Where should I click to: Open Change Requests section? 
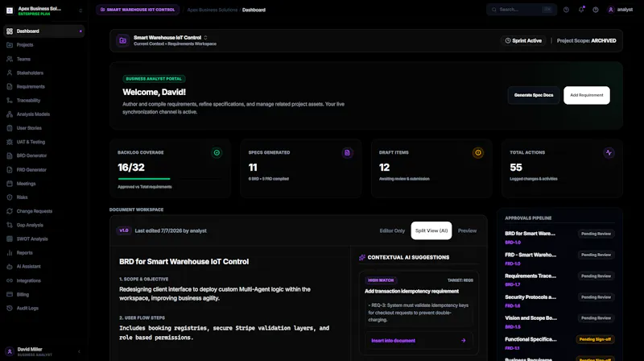click(43, 211)
